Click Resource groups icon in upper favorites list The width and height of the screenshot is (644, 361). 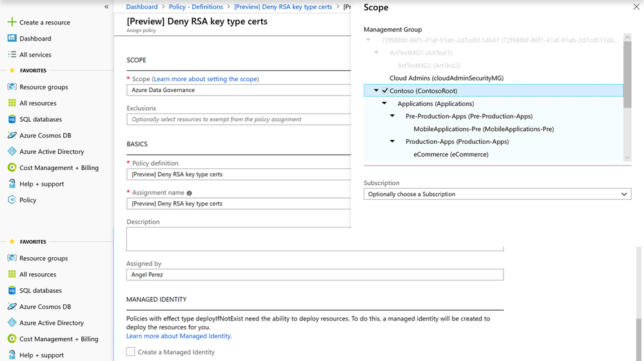(x=12, y=86)
